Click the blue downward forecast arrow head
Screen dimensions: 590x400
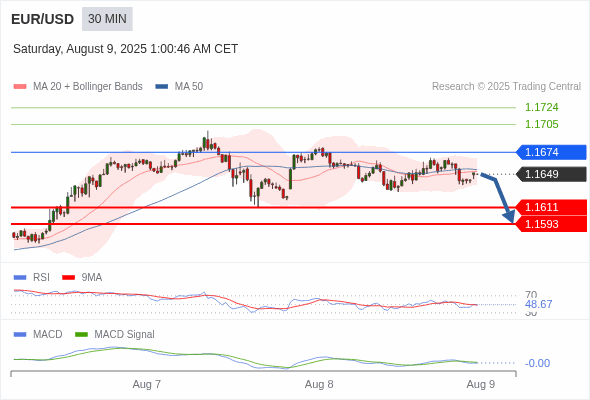click(x=509, y=217)
